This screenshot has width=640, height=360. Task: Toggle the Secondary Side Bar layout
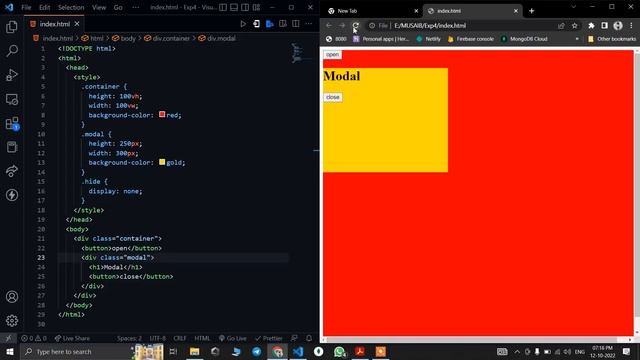pyautogui.click(x=245, y=7)
